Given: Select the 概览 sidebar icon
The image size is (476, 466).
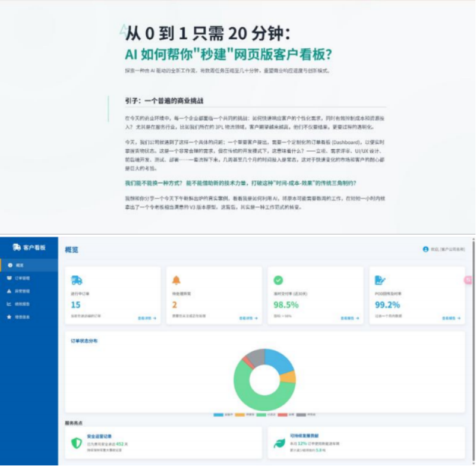Looking at the screenshot, I should point(10,266).
